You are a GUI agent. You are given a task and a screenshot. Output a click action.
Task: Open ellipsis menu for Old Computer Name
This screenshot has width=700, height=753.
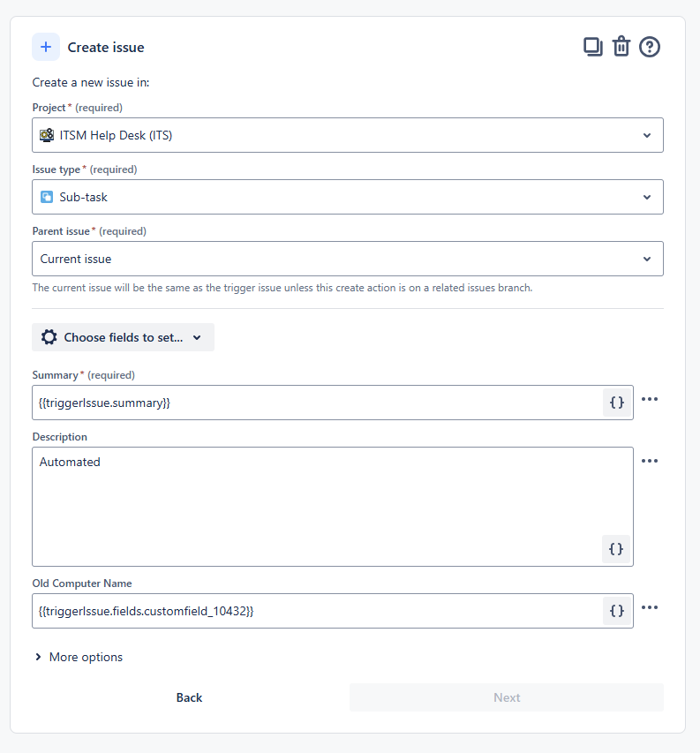click(x=650, y=607)
